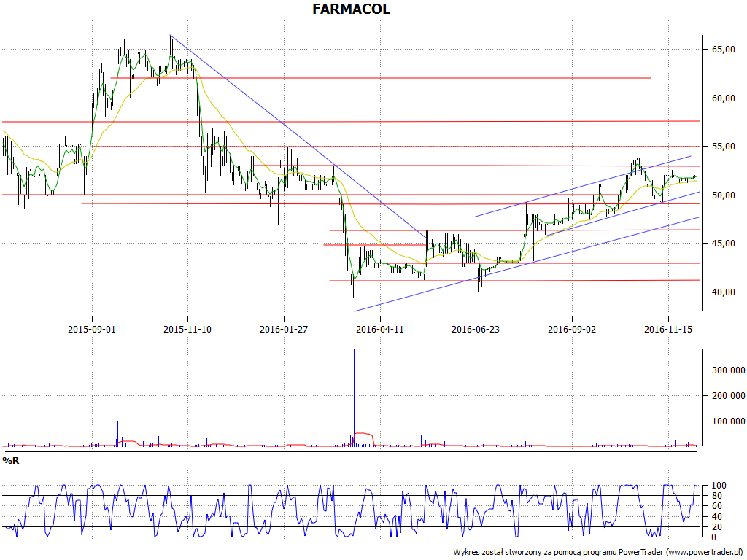Click the 2016-01-27 date label
This screenshot has height=560, width=747.
284,329
